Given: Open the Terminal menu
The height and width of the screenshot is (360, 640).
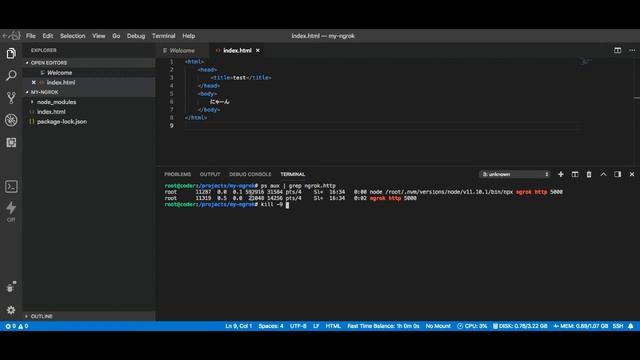Looking at the screenshot, I should (163, 36).
